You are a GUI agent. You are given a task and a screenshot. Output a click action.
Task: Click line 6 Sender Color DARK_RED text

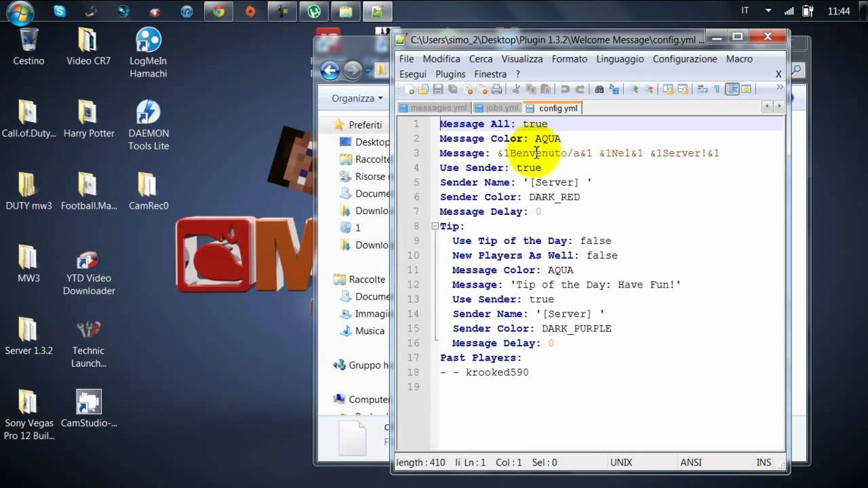point(510,197)
